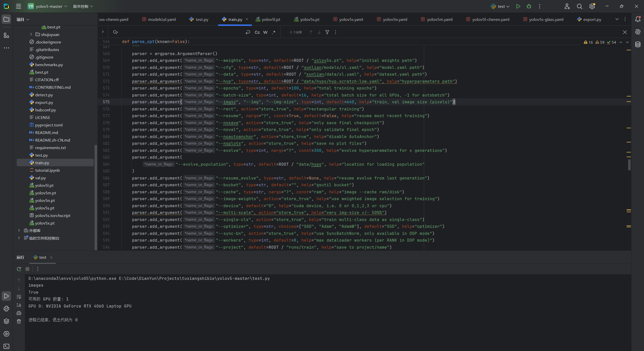
Task: Expand the shujuyuan folder
Action: pyautogui.click(x=31, y=34)
